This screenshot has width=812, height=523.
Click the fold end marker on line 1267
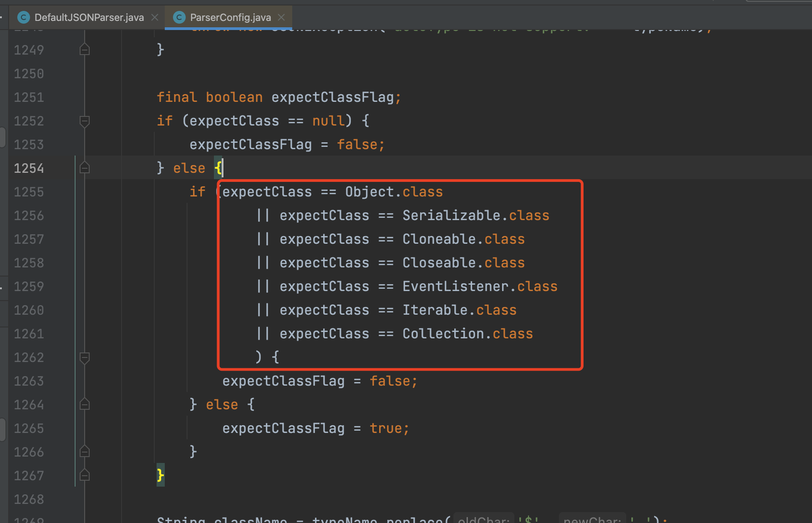(x=85, y=475)
